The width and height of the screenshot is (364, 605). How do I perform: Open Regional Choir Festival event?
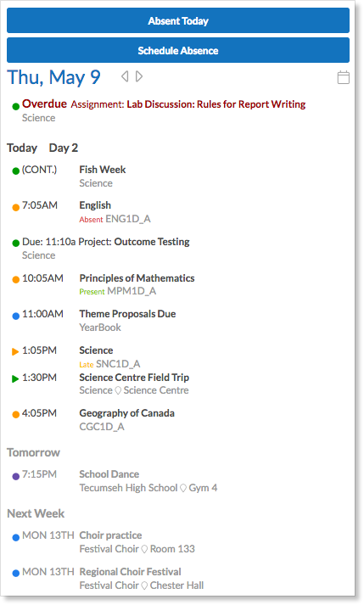click(x=130, y=572)
